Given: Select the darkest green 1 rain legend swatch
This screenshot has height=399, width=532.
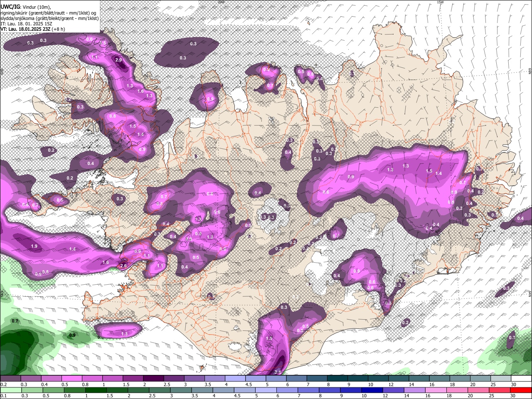Looking at the screenshot, I should [95, 390].
